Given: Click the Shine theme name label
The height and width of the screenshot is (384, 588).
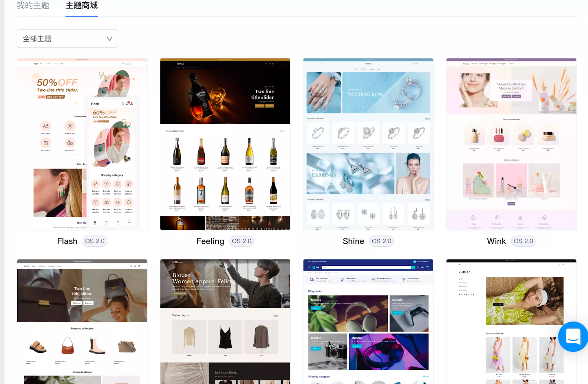Looking at the screenshot, I should point(353,241).
